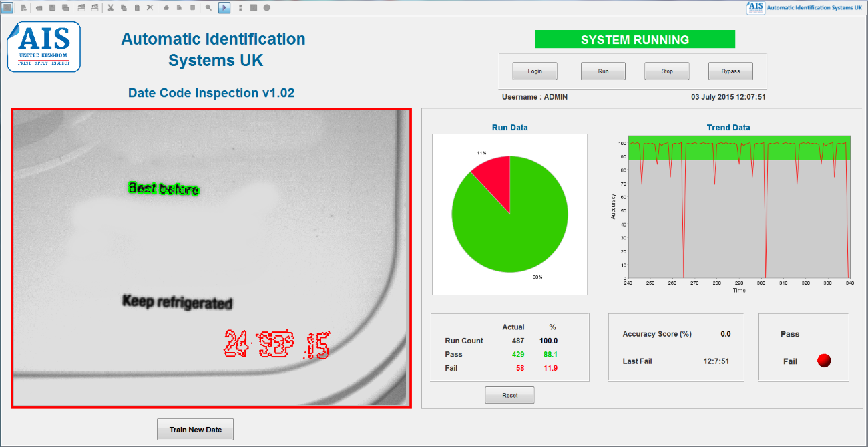Click the two-dots icon after Play
This screenshot has width=868, height=447.
(x=240, y=8)
